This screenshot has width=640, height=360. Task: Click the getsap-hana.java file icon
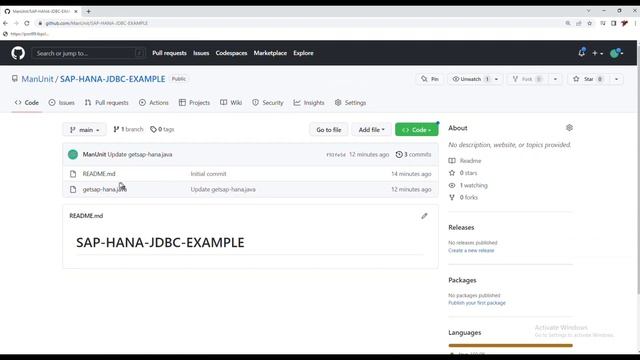pos(73,189)
